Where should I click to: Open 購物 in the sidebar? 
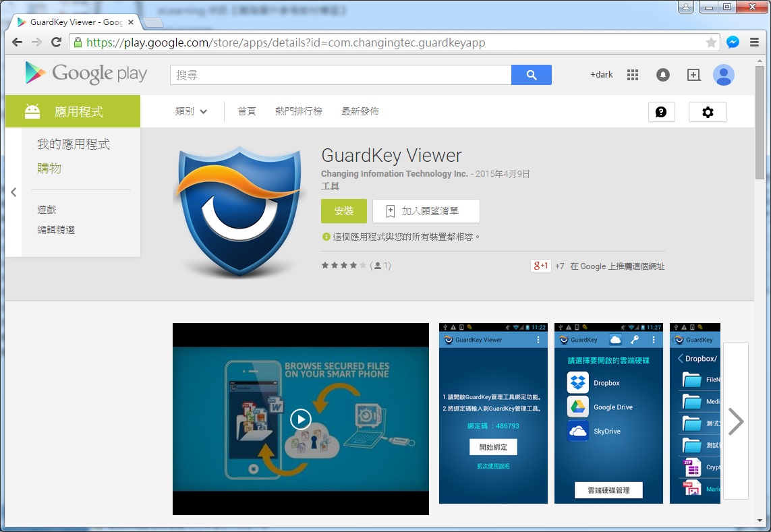coord(49,168)
